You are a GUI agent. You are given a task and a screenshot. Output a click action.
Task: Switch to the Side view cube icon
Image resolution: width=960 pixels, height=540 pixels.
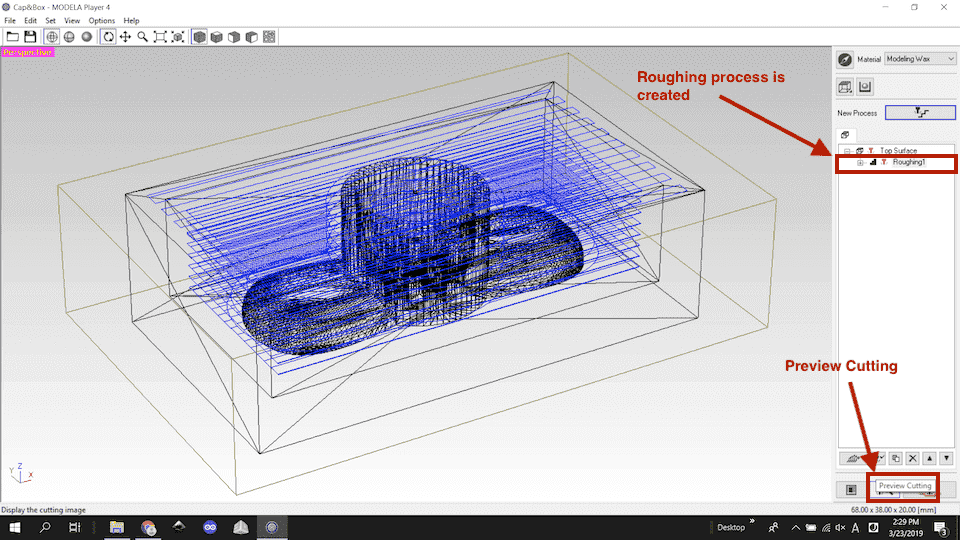(252, 37)
